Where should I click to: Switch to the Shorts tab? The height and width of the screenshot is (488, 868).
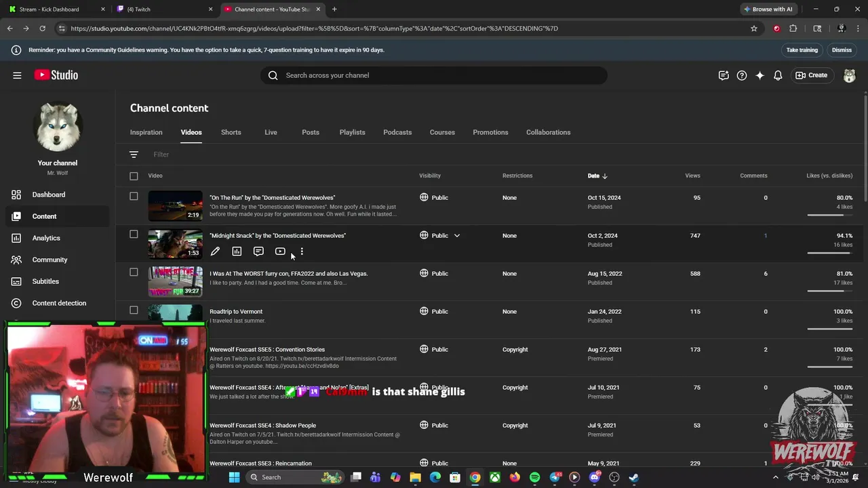tap(231, 132)
